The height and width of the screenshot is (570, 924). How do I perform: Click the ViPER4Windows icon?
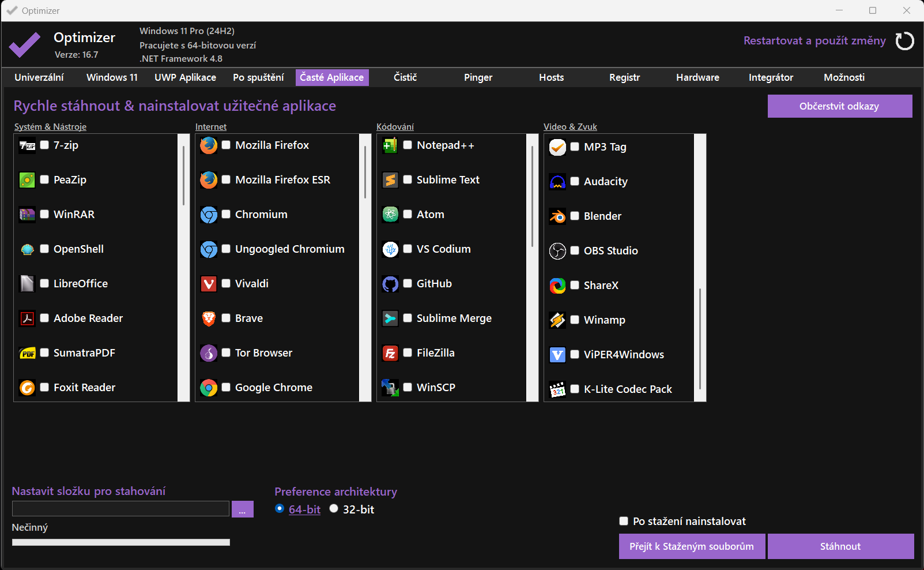tap(557, 355)
